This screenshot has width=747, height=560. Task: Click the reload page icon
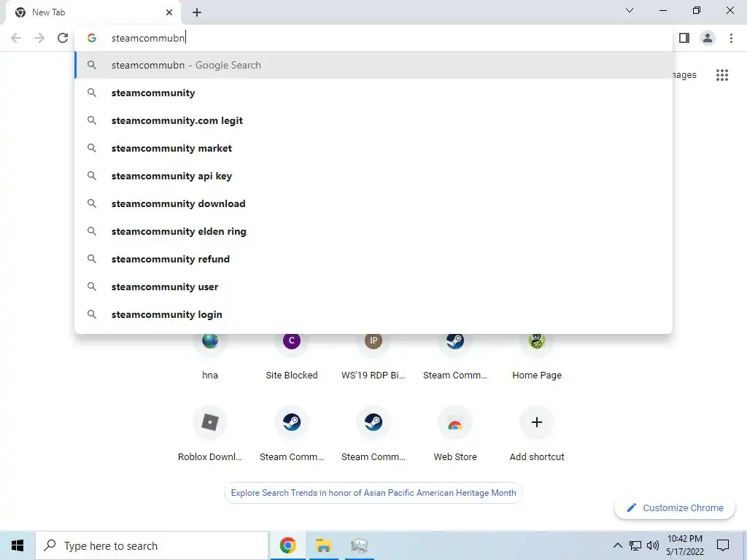(x=63, y=38)
